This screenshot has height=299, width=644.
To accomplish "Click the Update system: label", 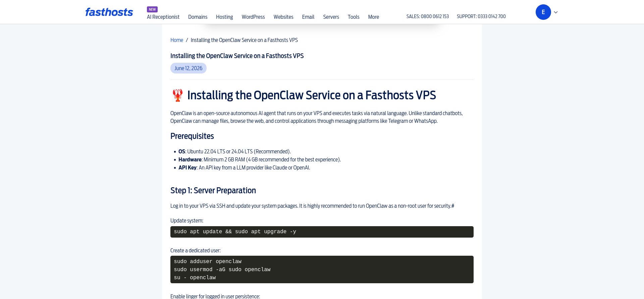I will click(187, 221).
